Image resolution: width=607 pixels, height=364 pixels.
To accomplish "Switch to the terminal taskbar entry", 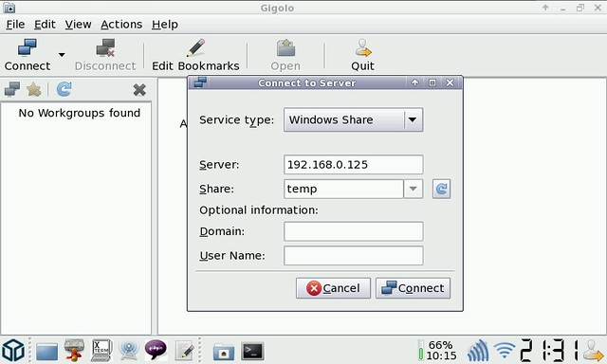I will 252,352.
